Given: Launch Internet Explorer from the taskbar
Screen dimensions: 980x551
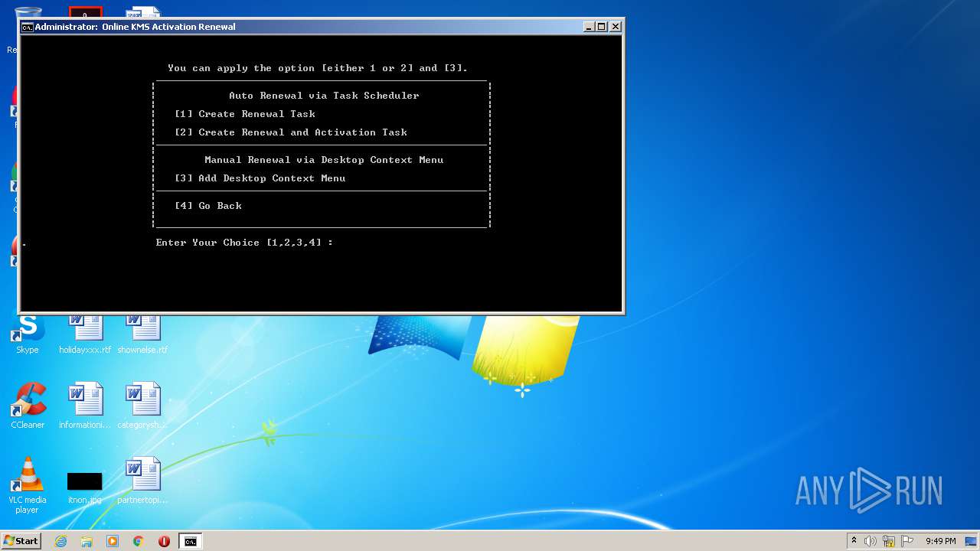Looking at the screenshot, I should click(60, 541).
